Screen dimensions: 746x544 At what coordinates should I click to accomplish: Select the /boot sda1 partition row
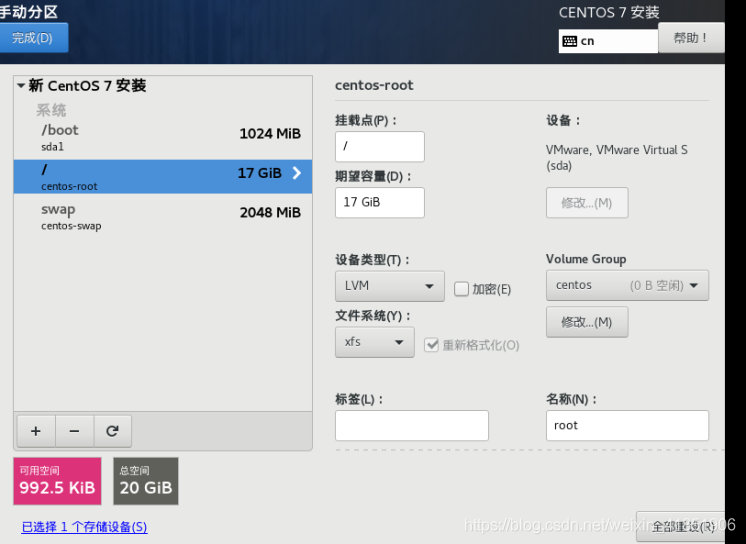163,138
